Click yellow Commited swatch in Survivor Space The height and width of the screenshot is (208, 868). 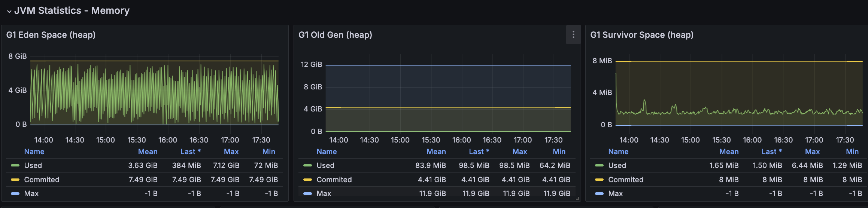pos(599,180)
